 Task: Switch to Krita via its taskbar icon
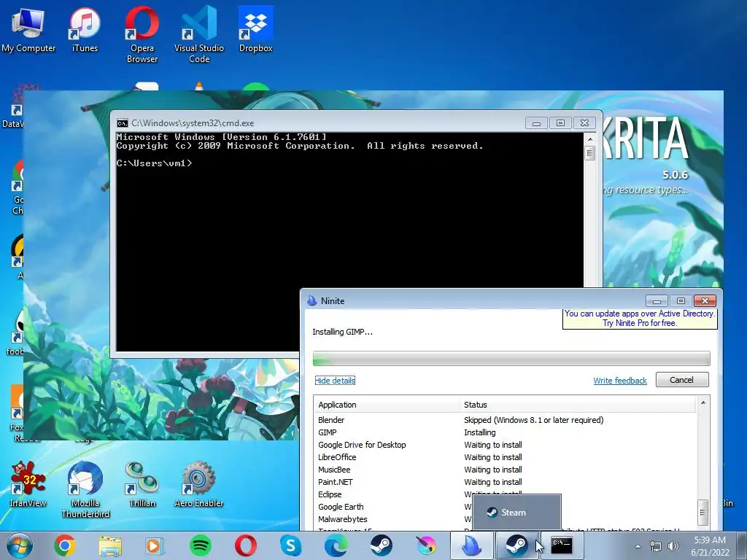426,545
